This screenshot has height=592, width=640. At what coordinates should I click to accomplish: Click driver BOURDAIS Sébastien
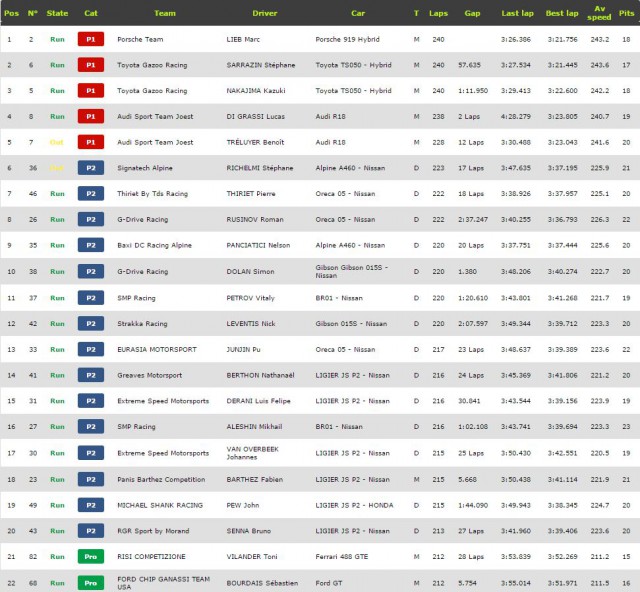(262, 583)
